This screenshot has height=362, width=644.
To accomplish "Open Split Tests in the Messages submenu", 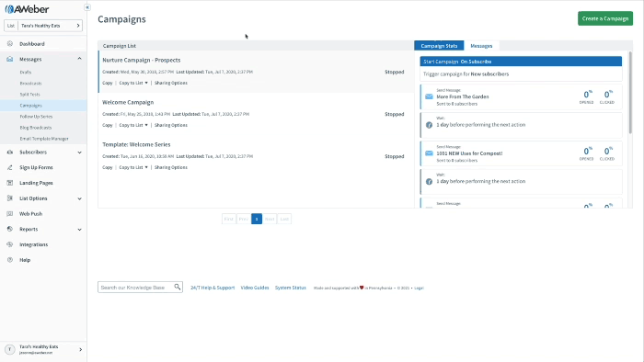I will [30, 95].
